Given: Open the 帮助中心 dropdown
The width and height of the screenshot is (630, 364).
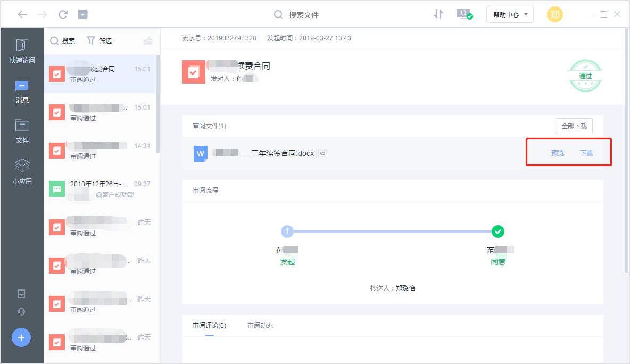Looking at the screenshot, I should (x=509, y=14).
